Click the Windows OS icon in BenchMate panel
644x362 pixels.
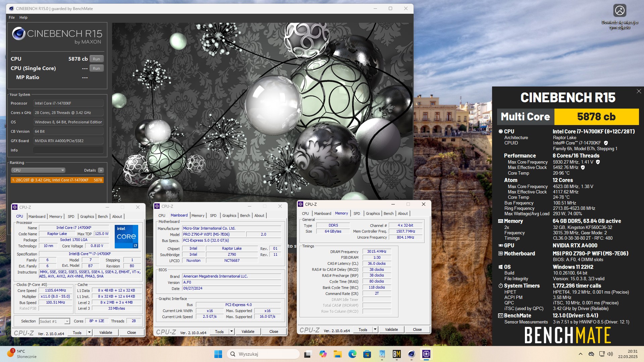500,267
